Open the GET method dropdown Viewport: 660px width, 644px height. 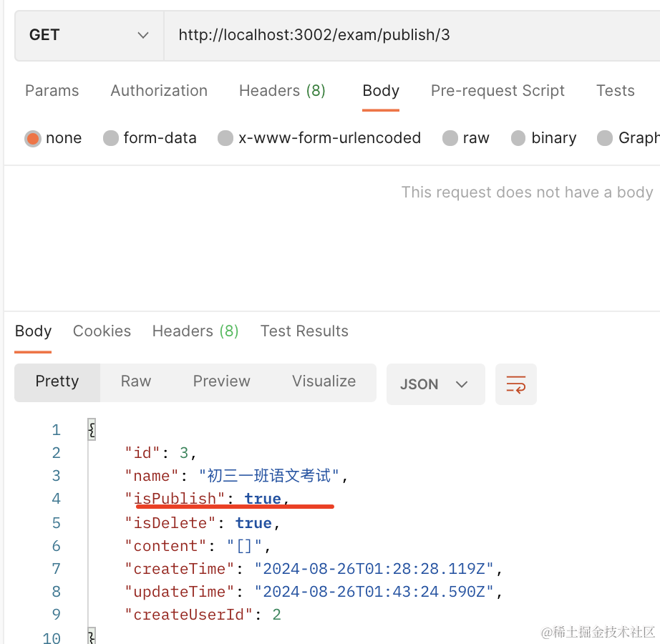pyautogui.click(x=89, y=35)
